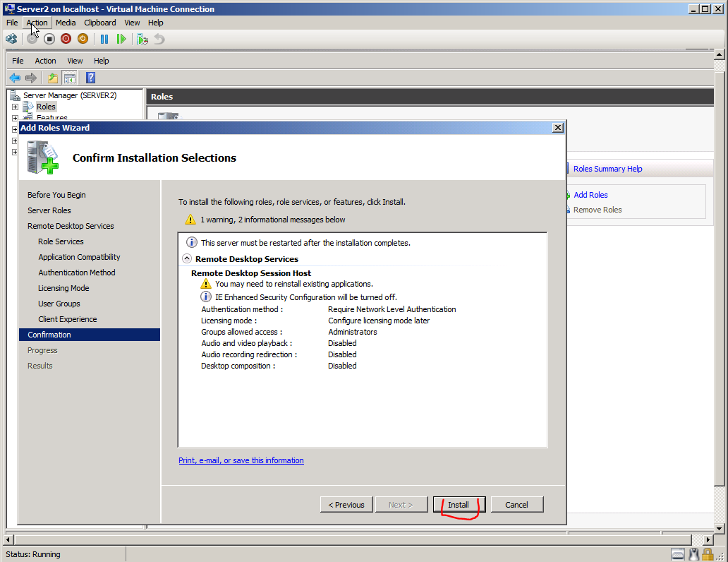The height and width of the screenshot is (562, 728).
Task: Click vertical scrollbar down arrow
Action: [x=719, y=529]
